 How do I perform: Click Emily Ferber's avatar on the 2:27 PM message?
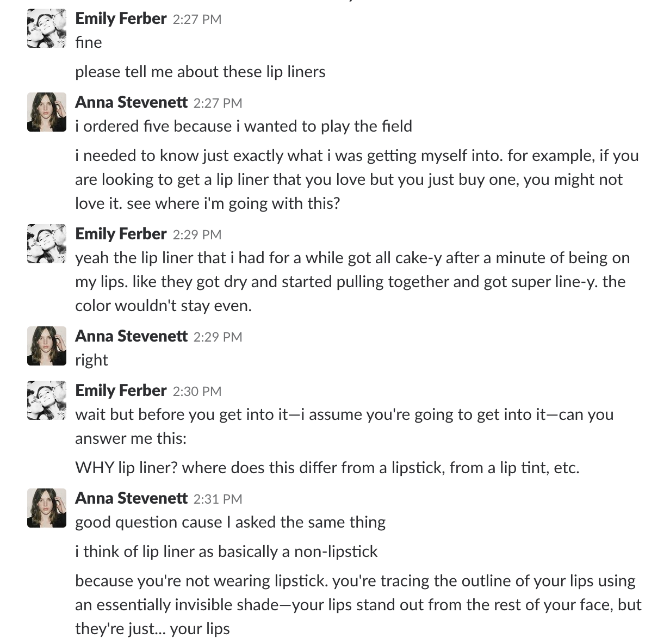(x=47, y=28)
